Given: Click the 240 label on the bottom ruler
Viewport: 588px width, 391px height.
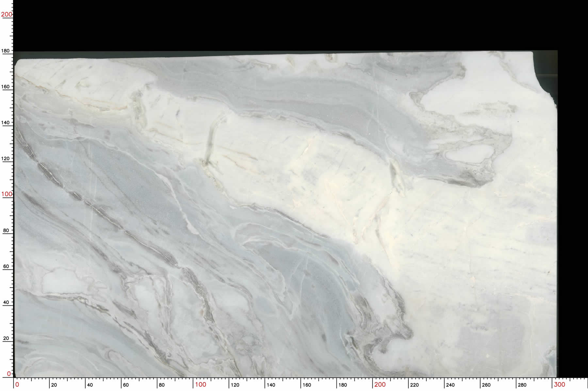Looking at the screenshot, I should coord(450,385).
